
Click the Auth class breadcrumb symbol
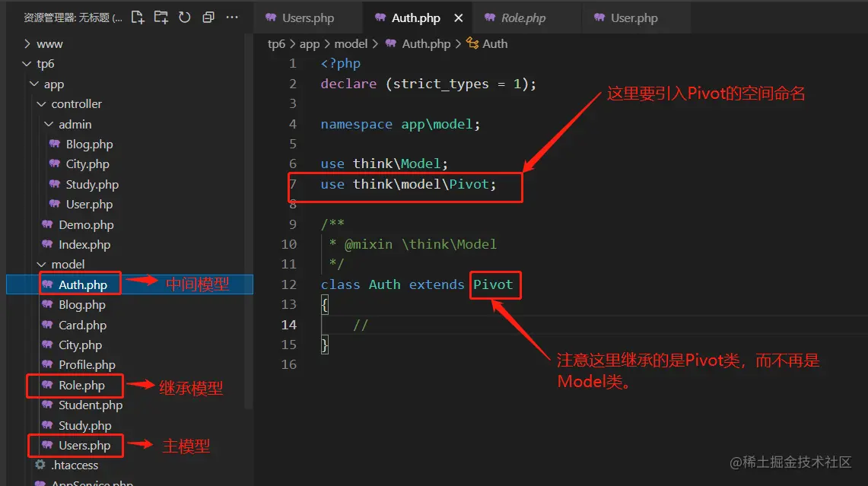click(x=495, y=43)
